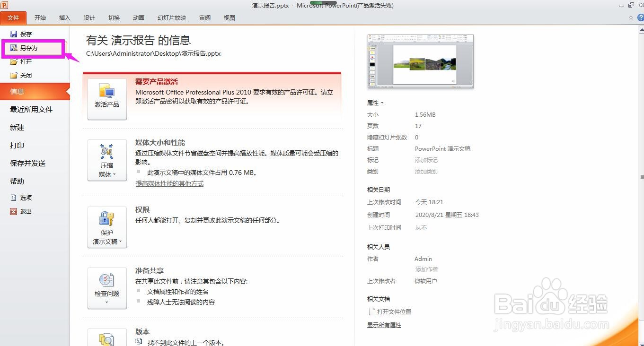The height and width of the screenshot is (346, 644).
Task: Click the 添加标记 field
Action: [x=426, y=160]
